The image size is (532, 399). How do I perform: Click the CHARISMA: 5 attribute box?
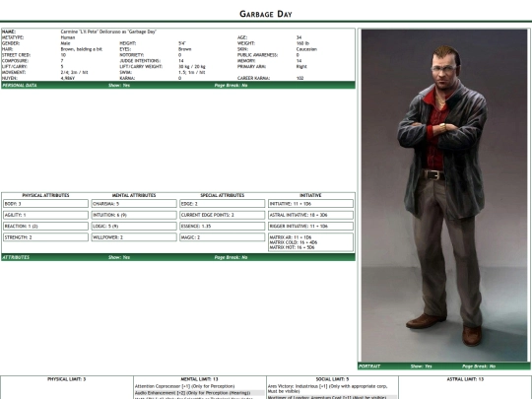point(134,204)
